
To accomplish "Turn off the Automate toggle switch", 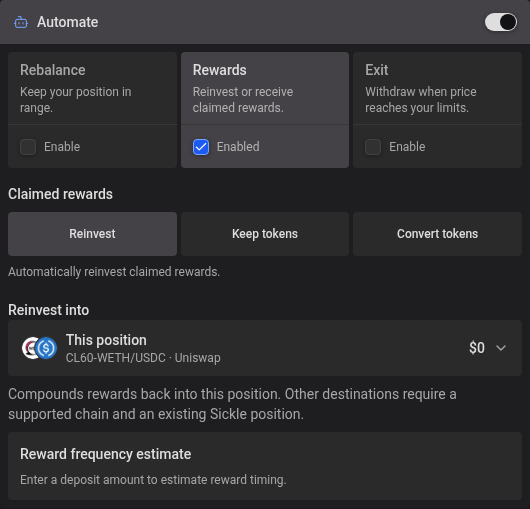I will [501, 22].
